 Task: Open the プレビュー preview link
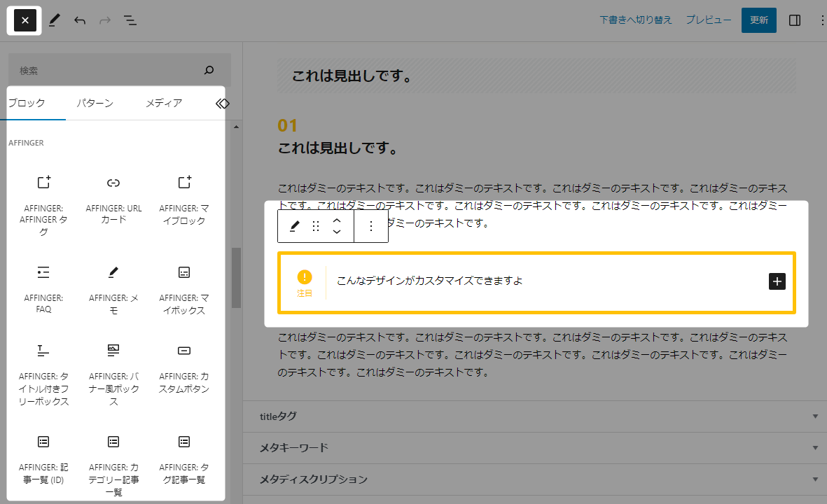pos(709,20)
